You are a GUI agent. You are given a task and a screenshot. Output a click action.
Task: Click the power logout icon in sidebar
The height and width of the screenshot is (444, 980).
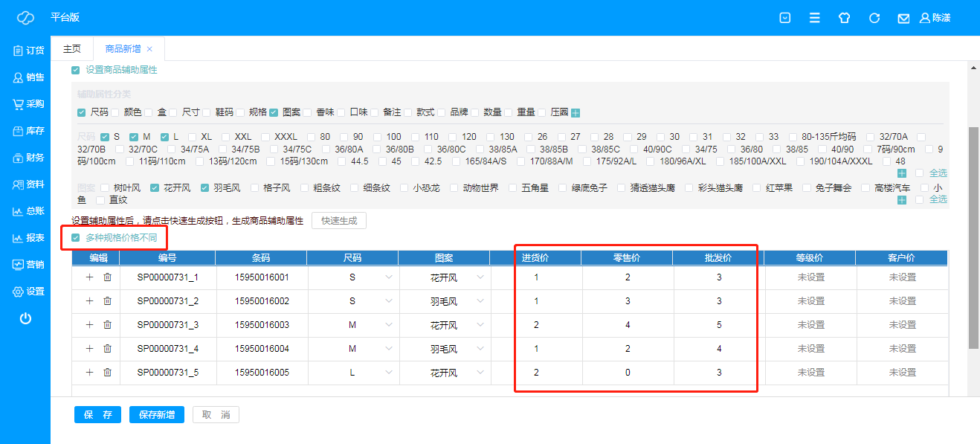click(25, 318)
